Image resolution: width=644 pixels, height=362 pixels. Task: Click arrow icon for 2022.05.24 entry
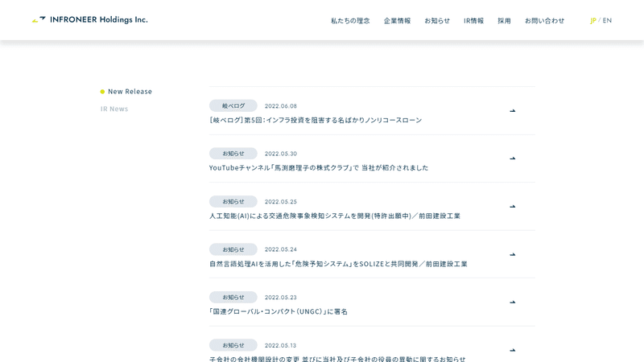point(513,254)
